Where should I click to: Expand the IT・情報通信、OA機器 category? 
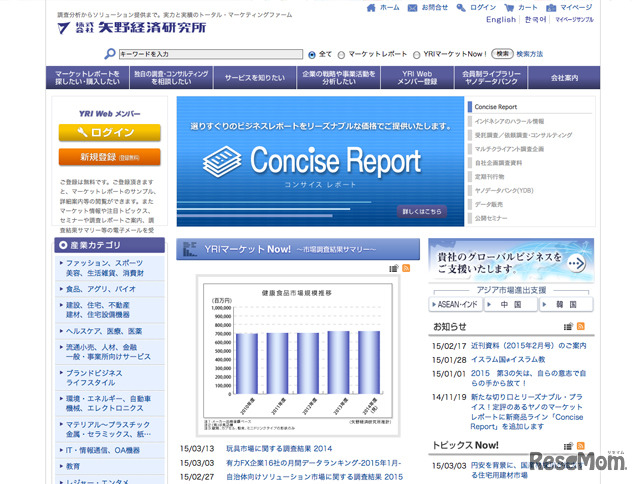click(x=108, y=450)
